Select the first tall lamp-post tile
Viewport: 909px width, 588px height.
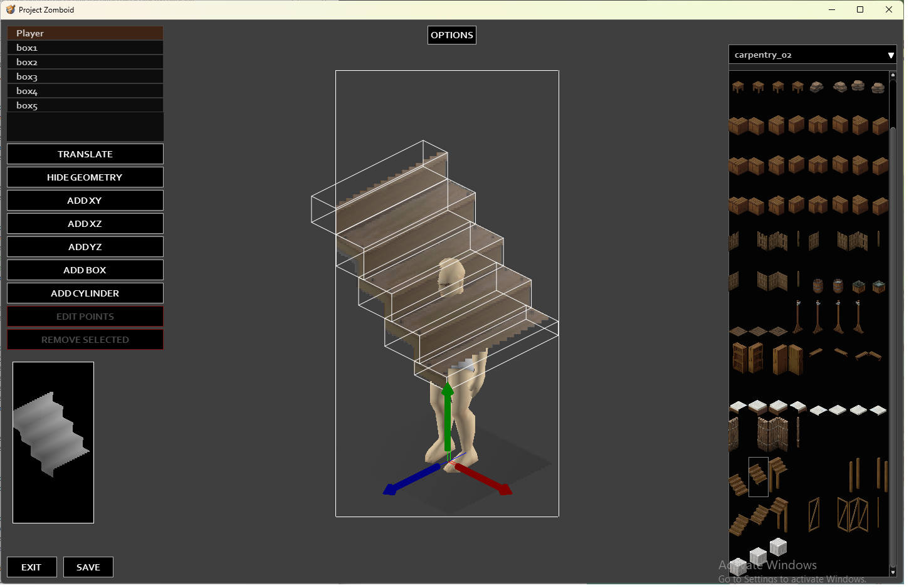click(x=798, y=317)
